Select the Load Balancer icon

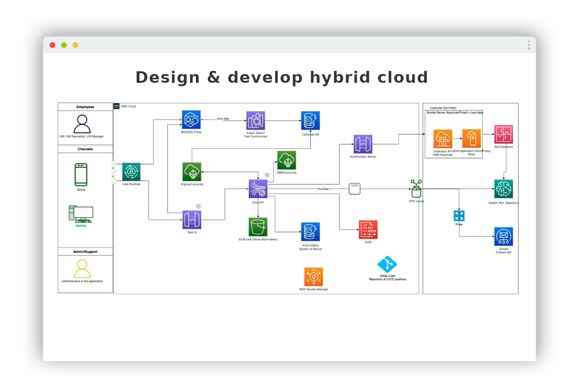131,172
